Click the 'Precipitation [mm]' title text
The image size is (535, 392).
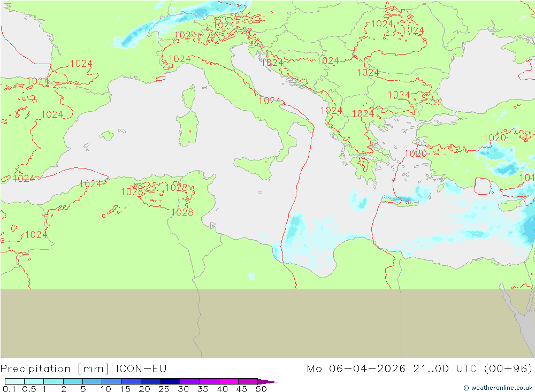[x=55, y=369]
